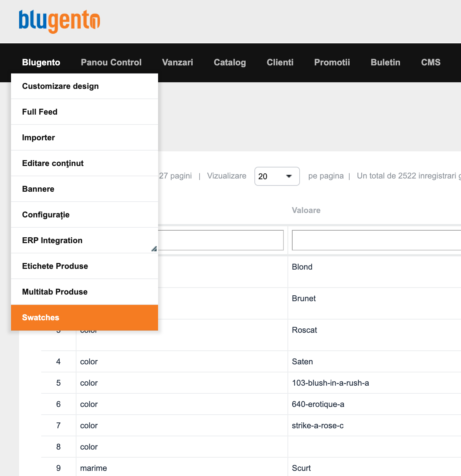Image resolution: width=461 pixels, height=476 pixels.
Task: Click the total 2522 inregistrari text
Action: [x=409, y=176]
